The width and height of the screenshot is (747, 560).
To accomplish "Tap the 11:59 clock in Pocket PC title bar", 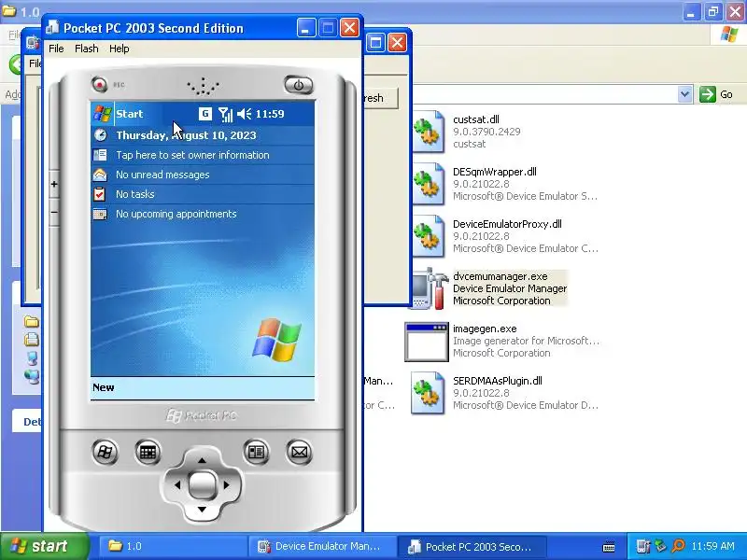I will (x=270, y=114).
